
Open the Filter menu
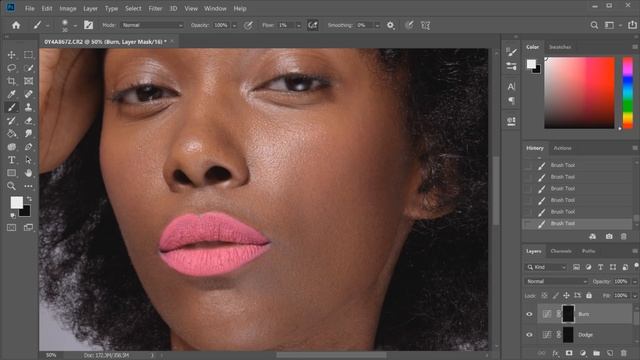[x=155, y=8]
